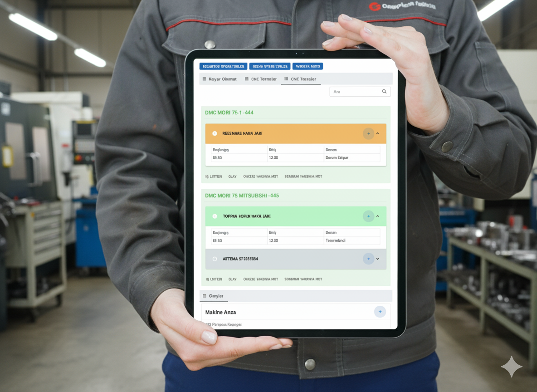Switch to the CNC Ternaler tab
The width and height of the screenshot is (537, 392).
click(x=264, y=79)
